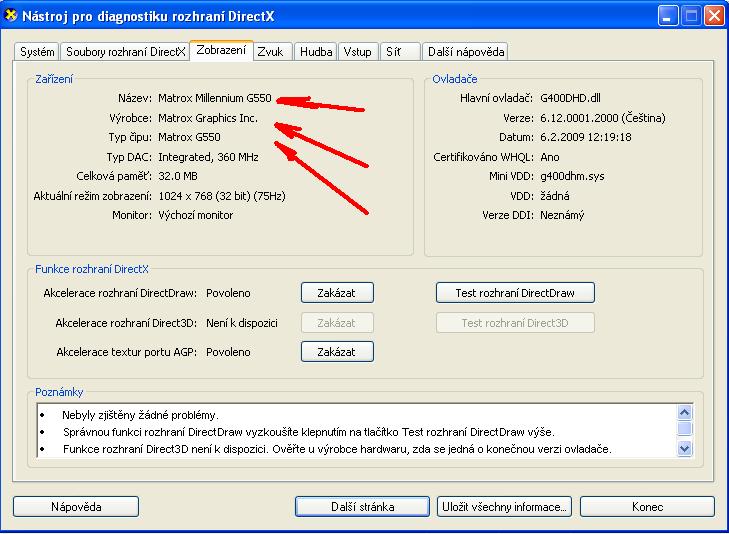The image size is (729, 534).
Task: Run Test rozhraní DirectDraw
Action: tap(515, 293)
